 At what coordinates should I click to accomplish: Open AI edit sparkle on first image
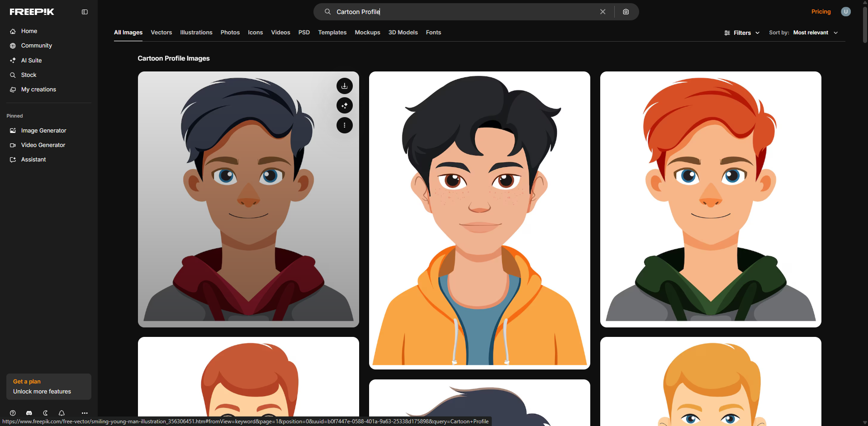pos(345,105)
